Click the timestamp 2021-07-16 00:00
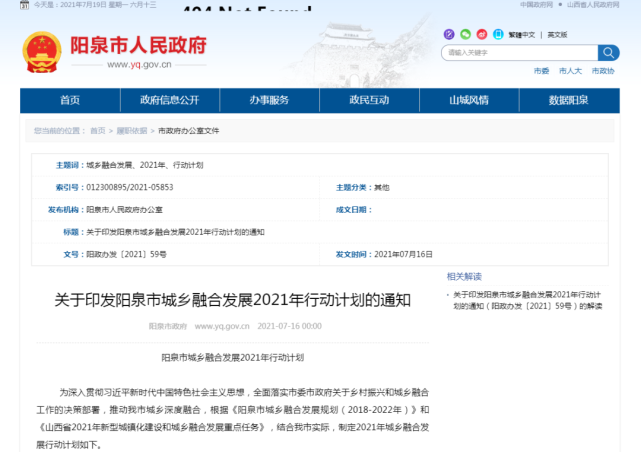 click(x=289, y=326)
